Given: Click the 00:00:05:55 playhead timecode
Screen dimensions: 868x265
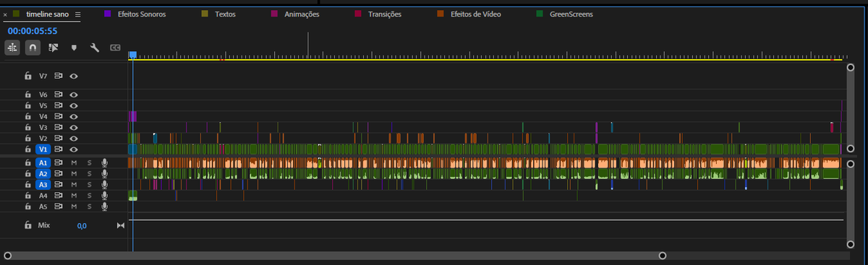Looking at the screenshot, I should click(x=33, y=31).
